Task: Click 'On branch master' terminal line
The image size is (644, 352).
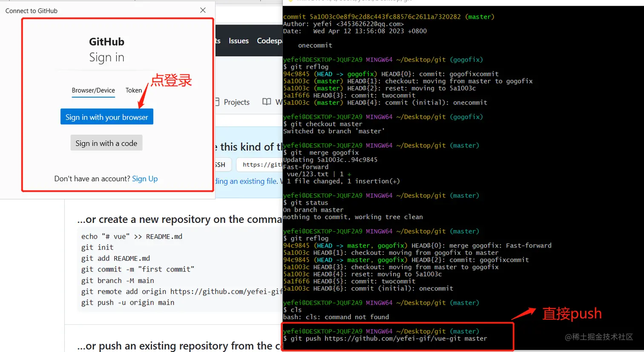Action: [313, 210]
